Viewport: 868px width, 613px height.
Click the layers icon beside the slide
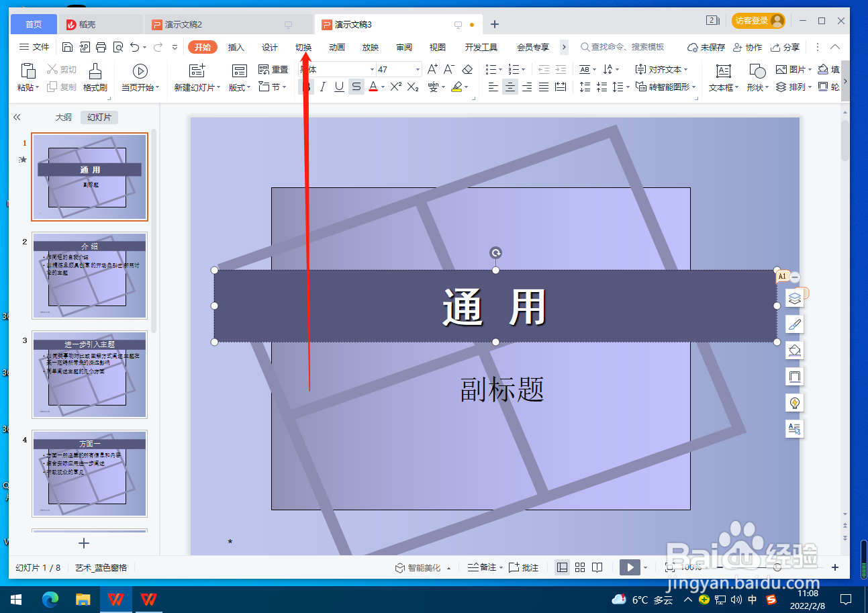795,298
